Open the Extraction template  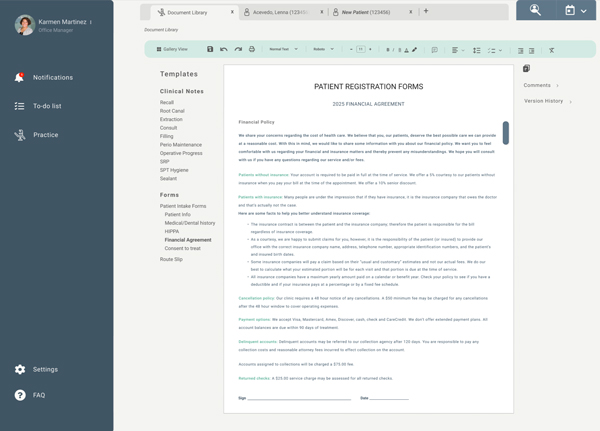(x=171, y=119)
